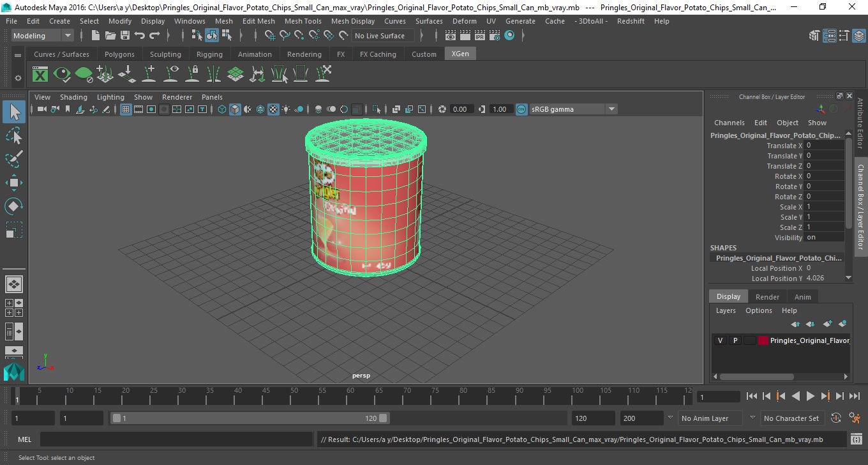Open the Mesh Tools menu
The width and height of the screenshot is (868, 465).
pos(303,21)
